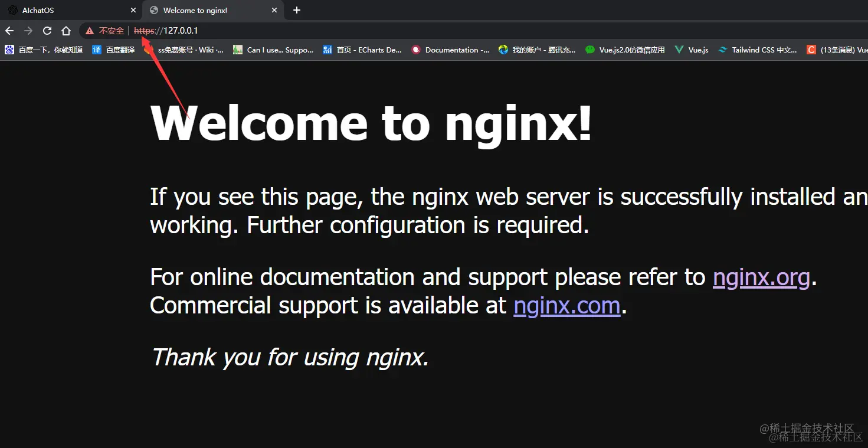Open the Vue.js bookmark
868x448 pixels.
(692, 50)
